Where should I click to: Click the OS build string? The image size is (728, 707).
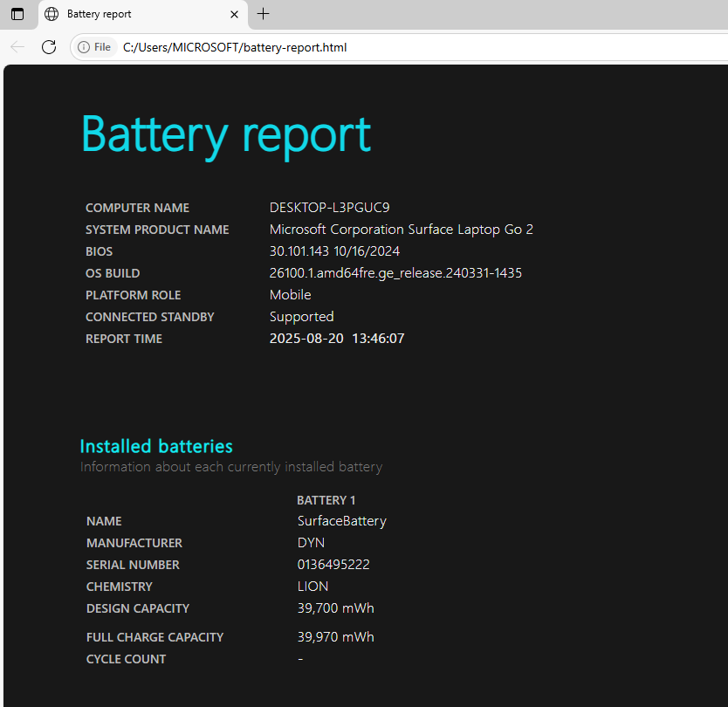click(395, 273)
